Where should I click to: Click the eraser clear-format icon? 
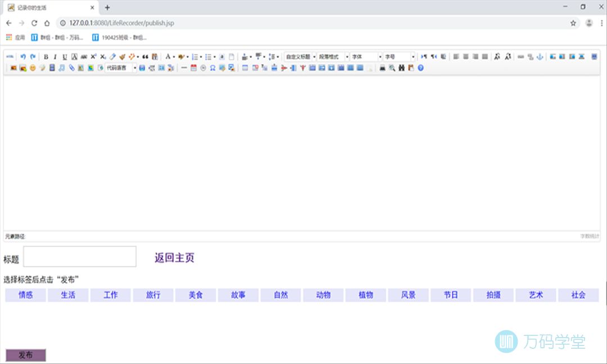pyautogui.click(x=112, y=57)
